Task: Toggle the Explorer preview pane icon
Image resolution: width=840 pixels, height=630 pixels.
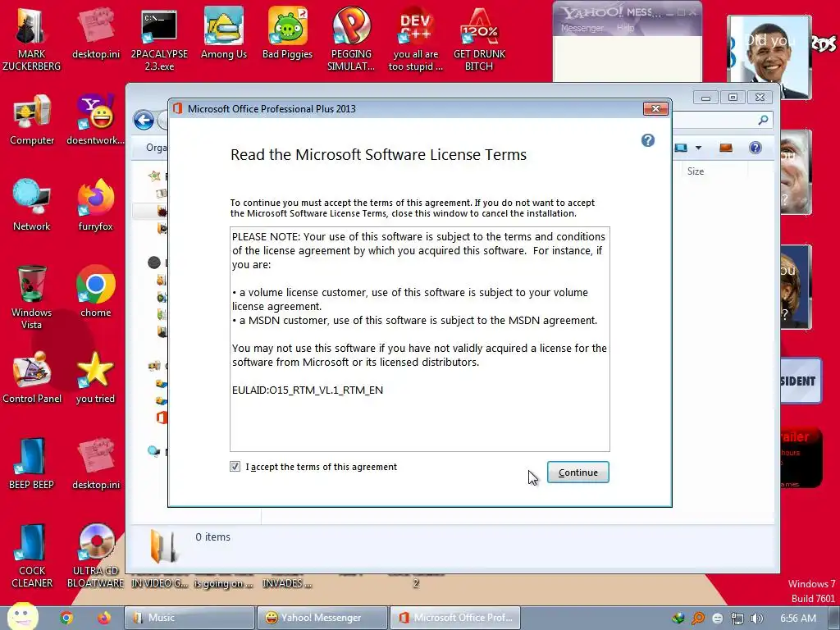Action: click(x=726, y=148)
